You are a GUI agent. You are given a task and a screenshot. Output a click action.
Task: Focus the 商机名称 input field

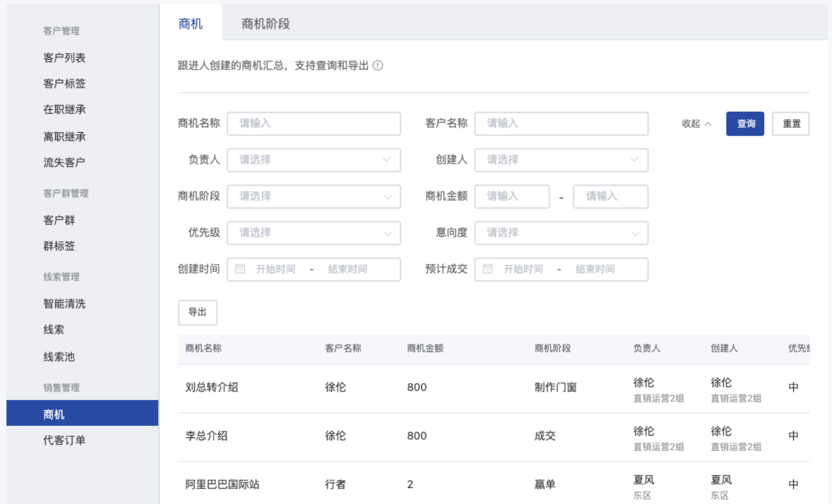tap(314, 124)
